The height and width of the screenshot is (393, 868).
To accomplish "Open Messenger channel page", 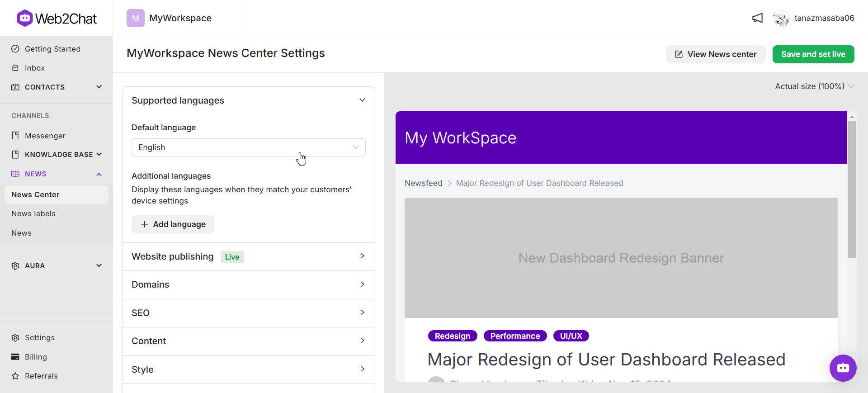I will click(45, 136).
